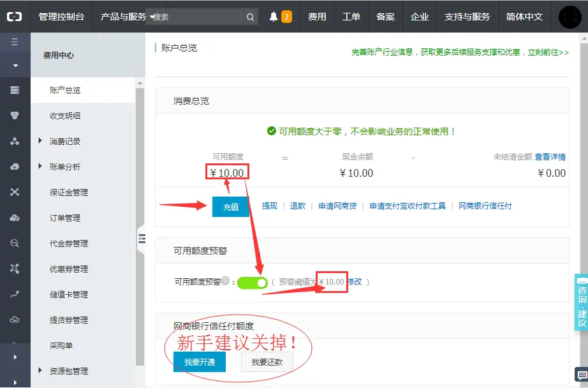
Task: Click 修改 to edit the warning threshold
Action: pos(355,282)
